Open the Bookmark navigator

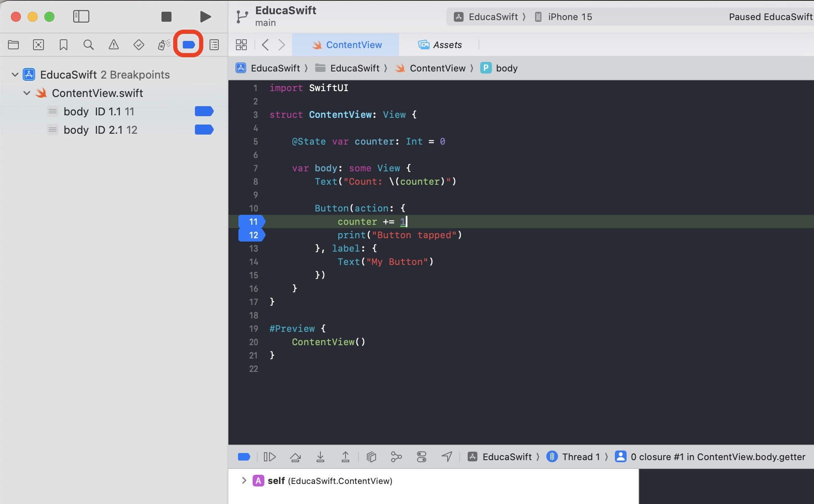pyautogui.click(x=64, y=45)
